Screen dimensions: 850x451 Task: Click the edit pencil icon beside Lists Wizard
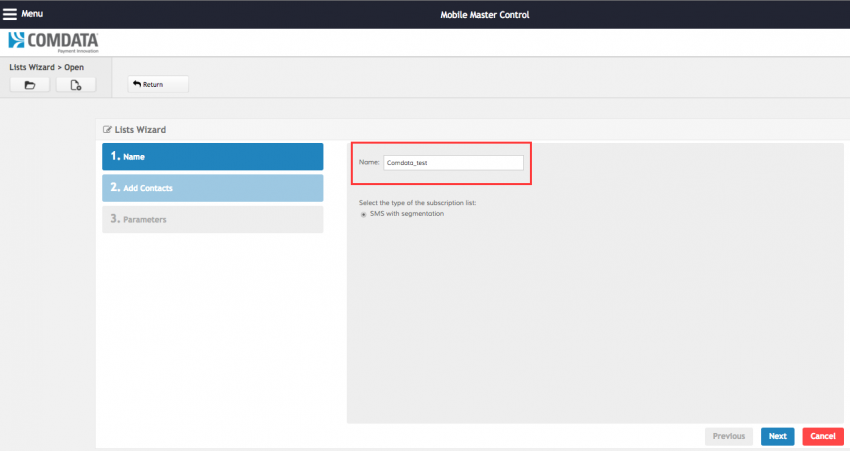point(108,130)
